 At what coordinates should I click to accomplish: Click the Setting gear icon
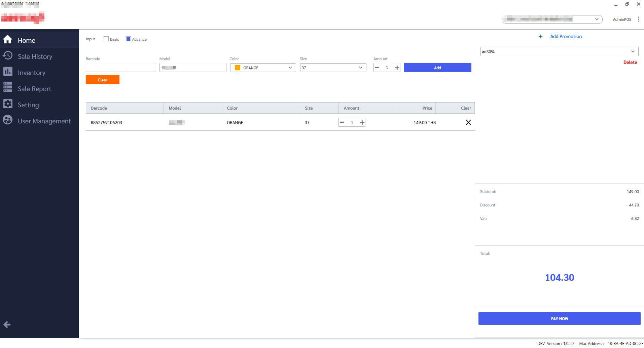pyautogui.click(x=7, y=104)
